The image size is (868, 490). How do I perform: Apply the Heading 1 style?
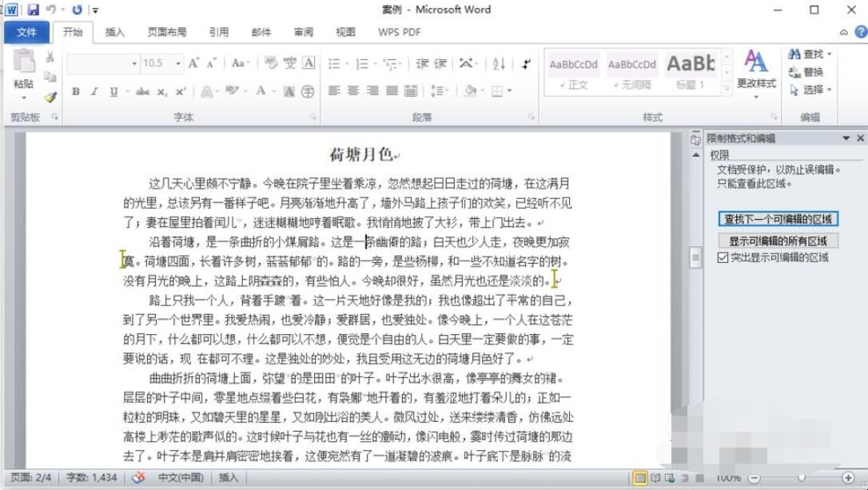(x=691, y=73)
